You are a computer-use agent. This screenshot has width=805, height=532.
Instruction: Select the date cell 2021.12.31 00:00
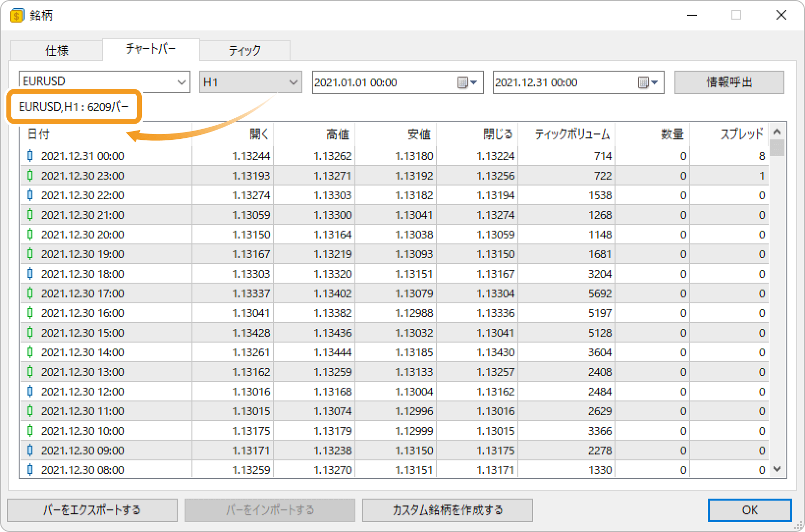[x=82, y=156]
